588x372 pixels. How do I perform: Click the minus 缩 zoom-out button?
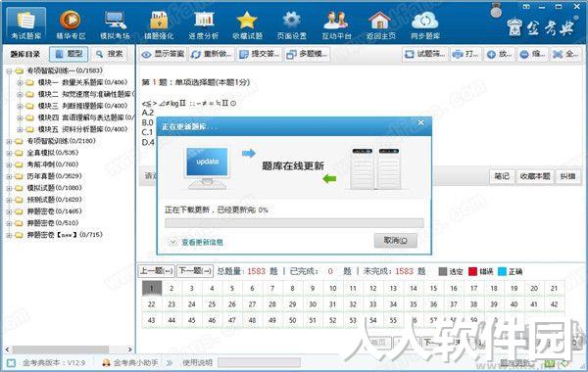click(x=532, y=54)
